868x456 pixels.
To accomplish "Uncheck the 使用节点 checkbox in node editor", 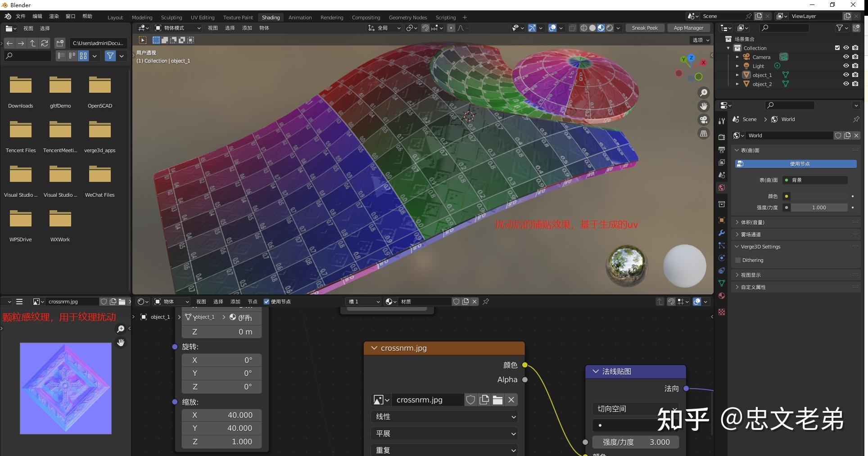I will (267, 302).
